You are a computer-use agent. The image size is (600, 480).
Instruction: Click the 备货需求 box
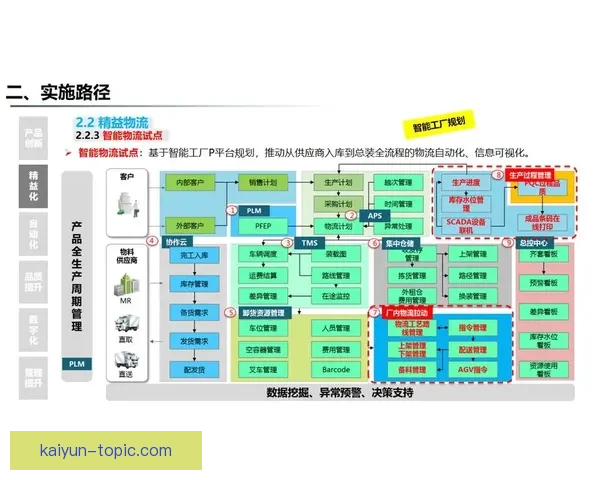[194, 313]
